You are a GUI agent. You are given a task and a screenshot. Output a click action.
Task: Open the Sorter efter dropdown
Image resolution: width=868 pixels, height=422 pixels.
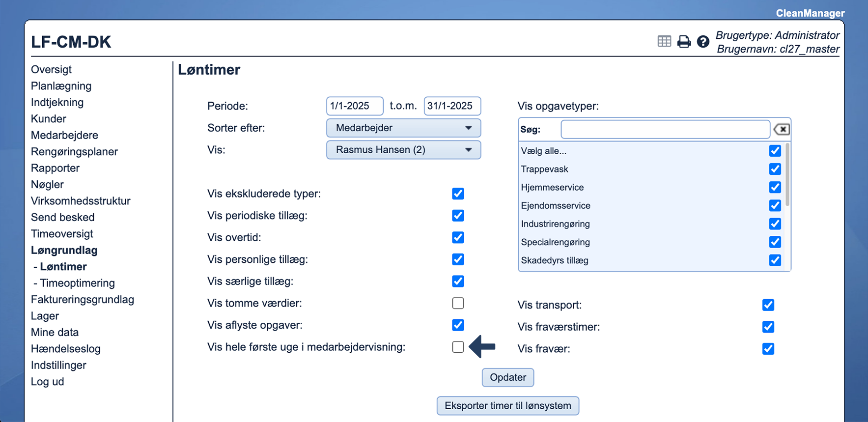coord(403,128)
